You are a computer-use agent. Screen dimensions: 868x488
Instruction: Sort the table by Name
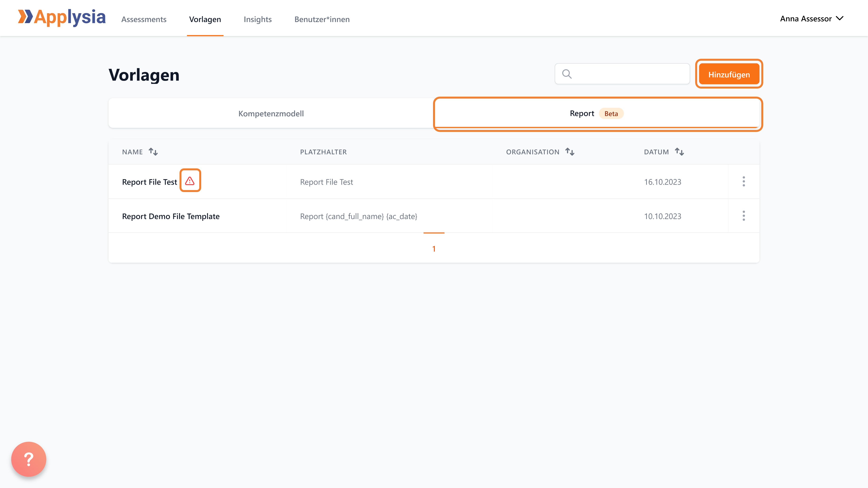[153, 152]
